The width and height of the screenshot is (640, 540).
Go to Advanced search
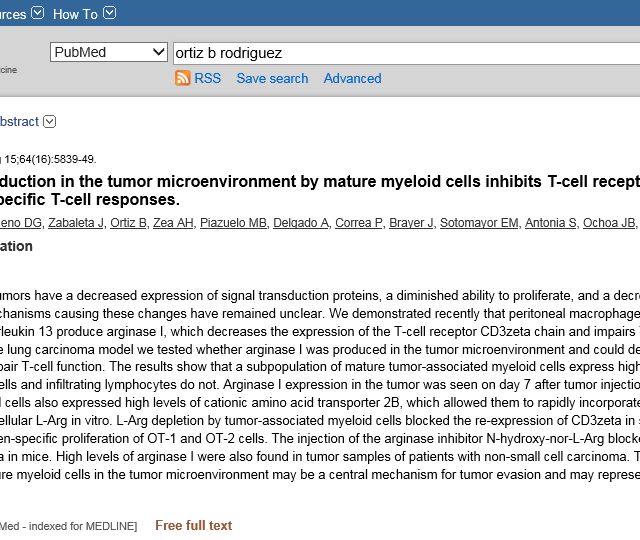point(352,78)
